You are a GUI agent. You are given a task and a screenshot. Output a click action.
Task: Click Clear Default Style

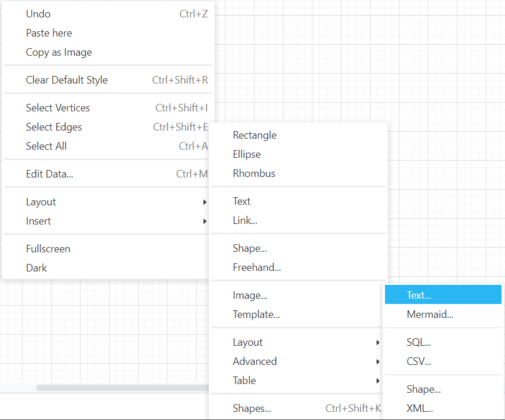tap(66, 80)
